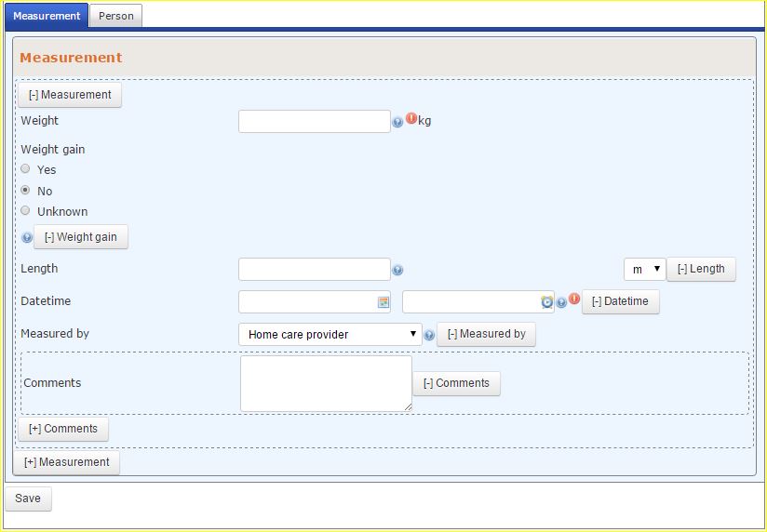The height and width of the screenshot is (532, 767).
Task: Add another [+] Measurement entry
Action: pyautogui.click(x=66, y=462)
